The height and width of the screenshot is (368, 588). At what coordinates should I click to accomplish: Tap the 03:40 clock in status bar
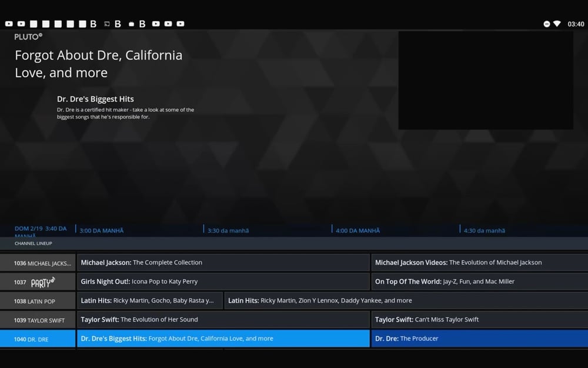pos(576,24)
